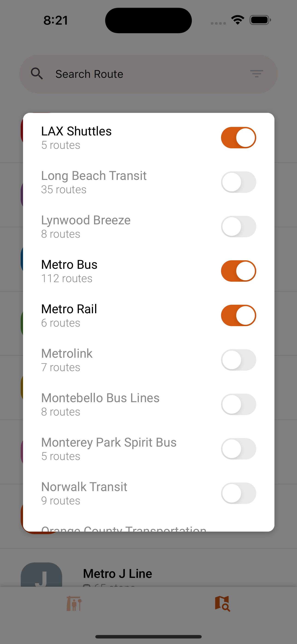Turn off the Metro Rail switch

point(239,316)
